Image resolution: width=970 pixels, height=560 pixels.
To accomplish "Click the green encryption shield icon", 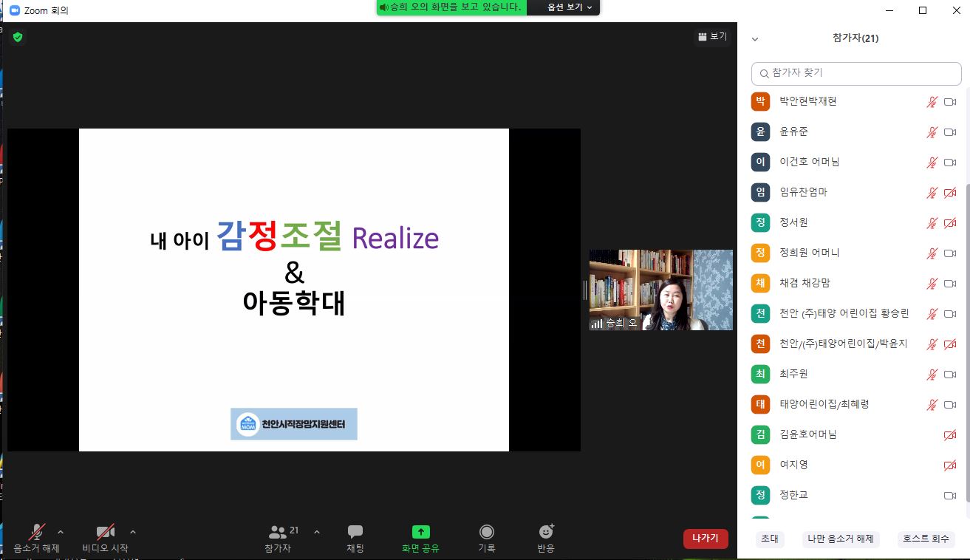I will (18, 37).
